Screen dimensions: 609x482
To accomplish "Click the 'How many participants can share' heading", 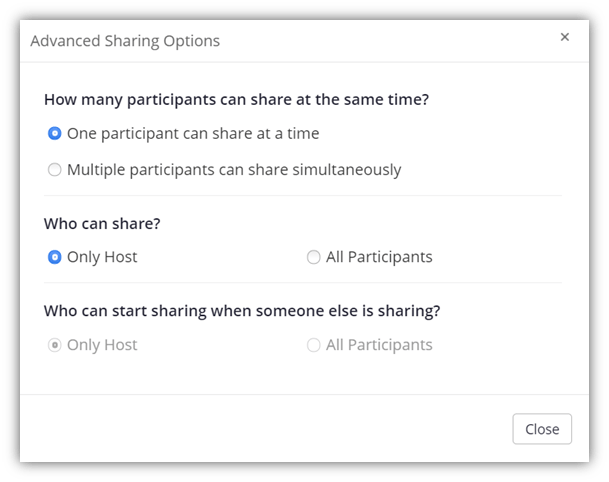I will coord(237,100).
